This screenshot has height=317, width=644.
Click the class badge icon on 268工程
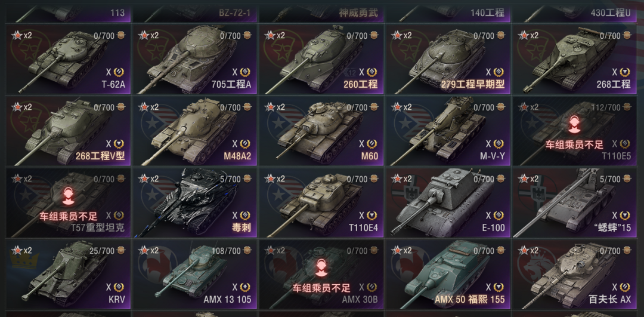(625, 72)
